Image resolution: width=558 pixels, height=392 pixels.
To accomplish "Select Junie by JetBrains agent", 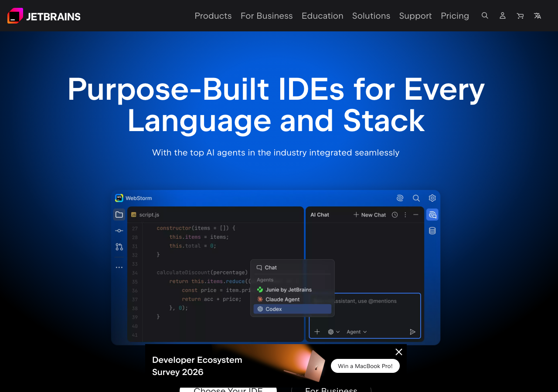I will (293, 290).
